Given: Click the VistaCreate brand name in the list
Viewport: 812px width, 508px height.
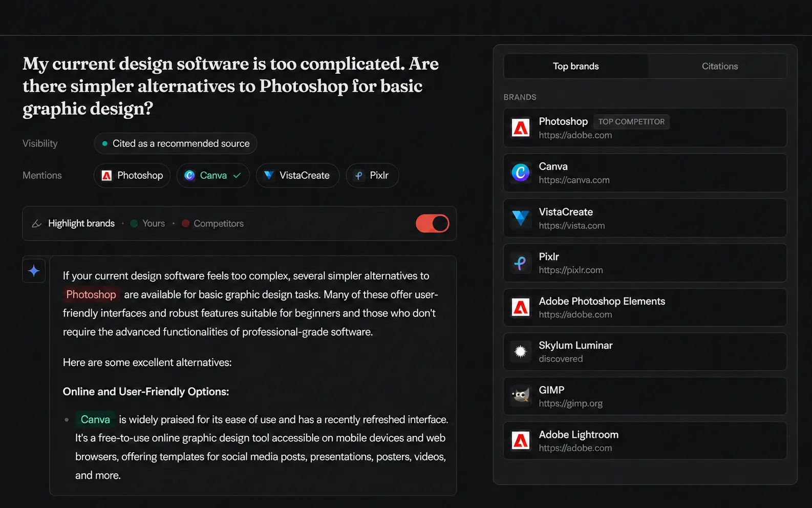Looking at the screenshot, I should 566,212.
